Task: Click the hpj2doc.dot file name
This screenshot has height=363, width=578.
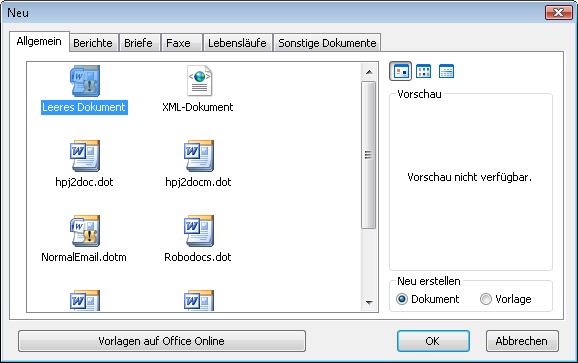Action: tap(84, 182)
